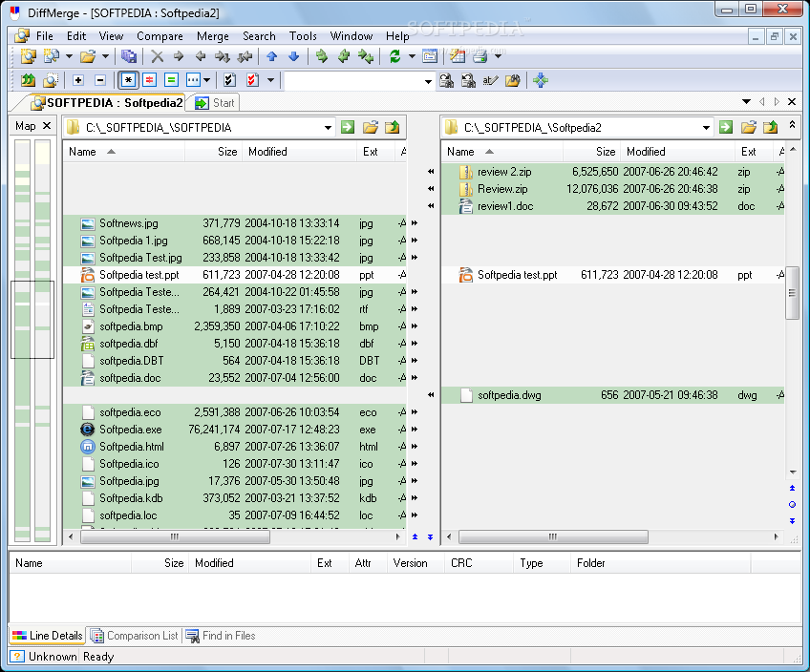Click the gray copy-to-right arrow icon
The image size is (810, 672).
179,56
